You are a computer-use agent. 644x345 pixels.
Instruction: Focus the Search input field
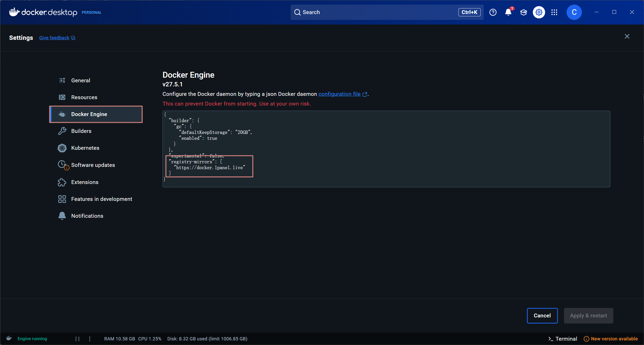(x=387, y=12)
